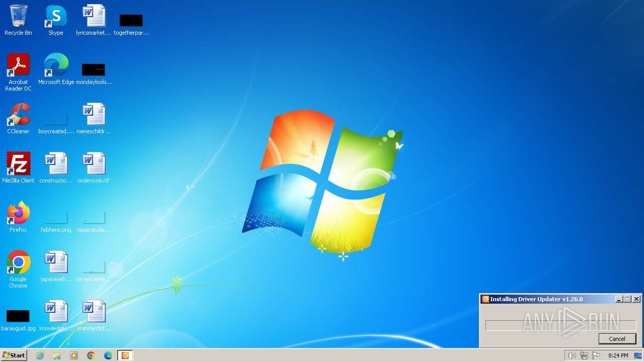The width and height of the screenshot is (644, 362).
Task: Activate Driver Updater installer taskbar button
Action: [125, 355]
